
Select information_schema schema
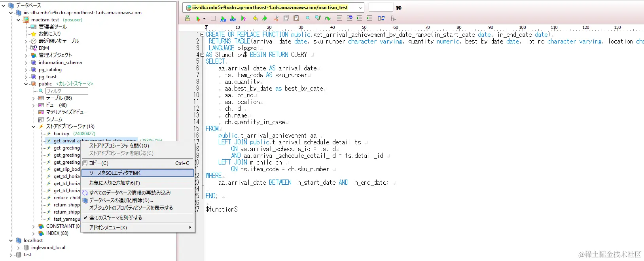click(x=60, y=62)
